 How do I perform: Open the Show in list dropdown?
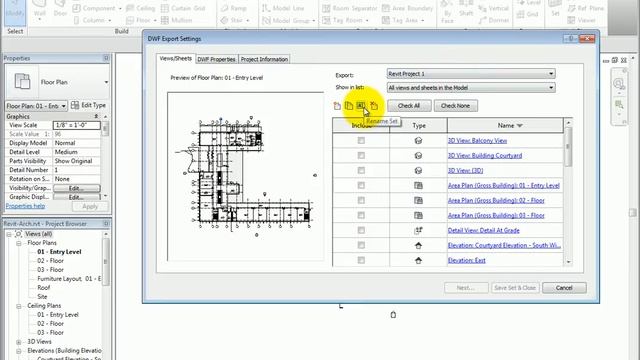coord(471,87)
